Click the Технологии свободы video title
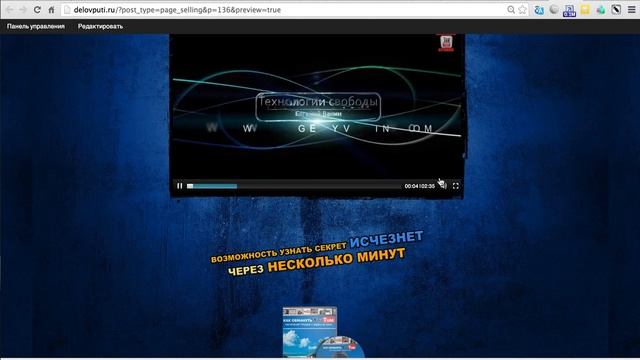The image size is (640, 360). coord(318,101)
